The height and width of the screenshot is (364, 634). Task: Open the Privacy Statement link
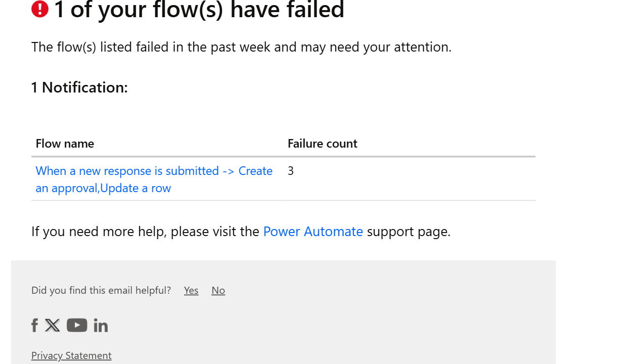pyautogui.click(x=71, y=355)
